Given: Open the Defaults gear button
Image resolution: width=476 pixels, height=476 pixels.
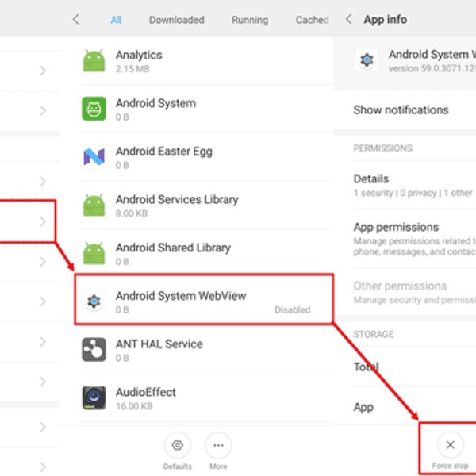Looking at the screenshot, I should pyautogui.click(x=178, y=445).
